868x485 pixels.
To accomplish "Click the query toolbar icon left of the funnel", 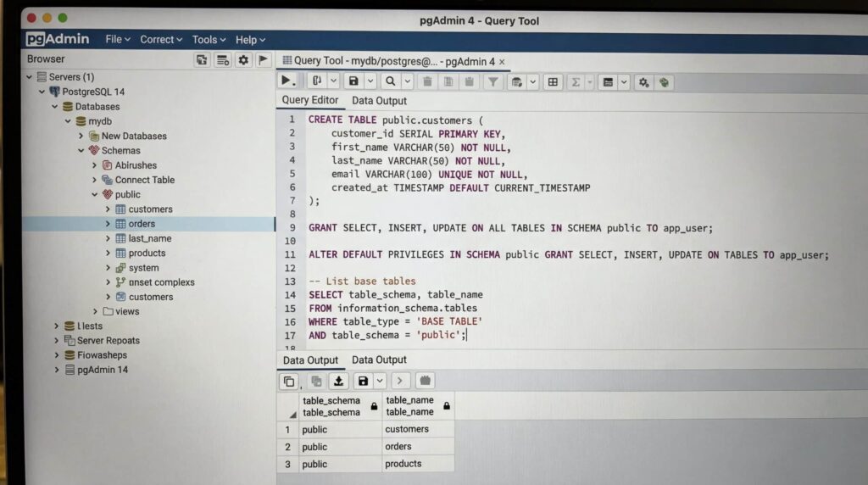I will [469, 82].
